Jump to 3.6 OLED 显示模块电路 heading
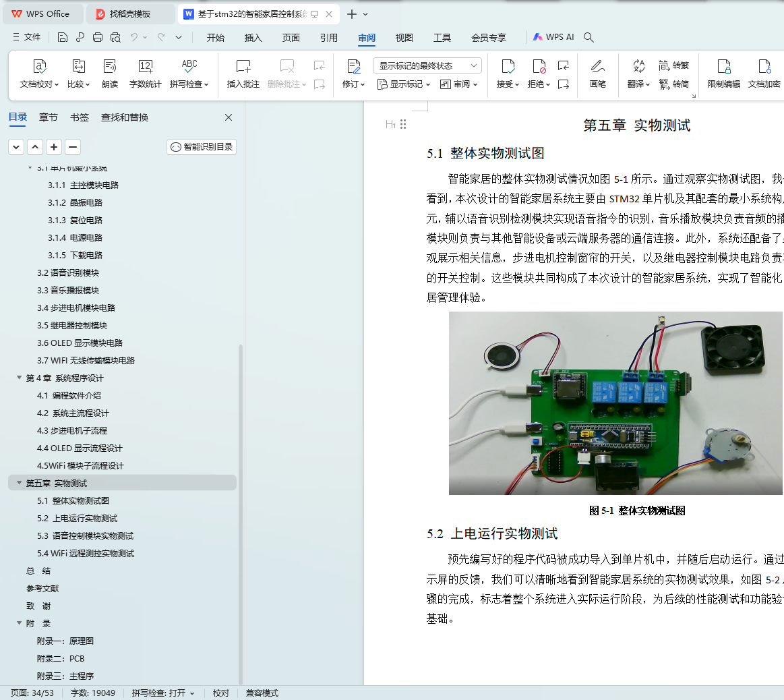The width and height of the screenshot is (784, 700). tap(80, 343)
